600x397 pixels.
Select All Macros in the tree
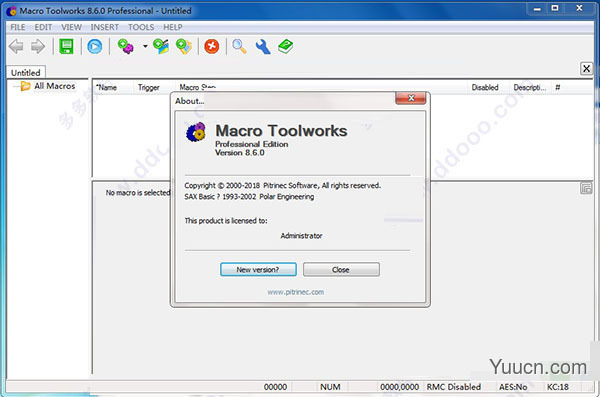[54, 86]
